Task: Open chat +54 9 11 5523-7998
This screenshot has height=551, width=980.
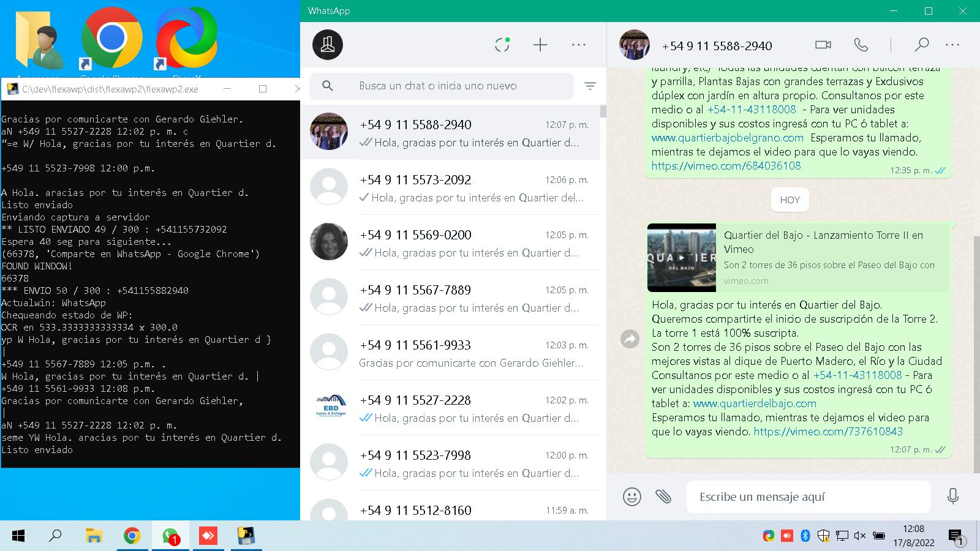Action: 450,463
